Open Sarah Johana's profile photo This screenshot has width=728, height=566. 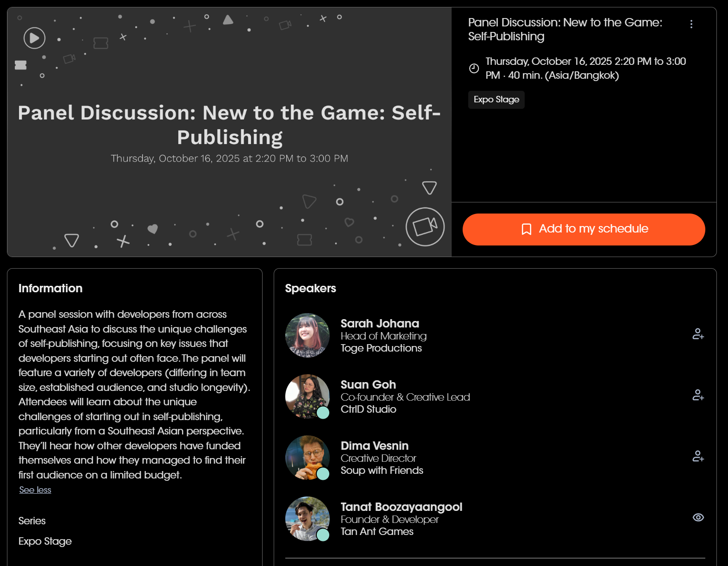308,335
